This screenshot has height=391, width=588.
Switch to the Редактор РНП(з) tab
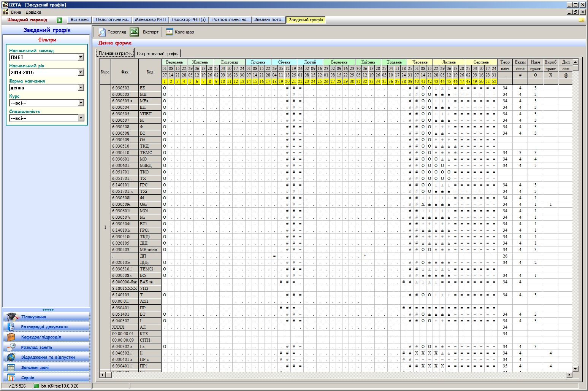click(189, 20)
